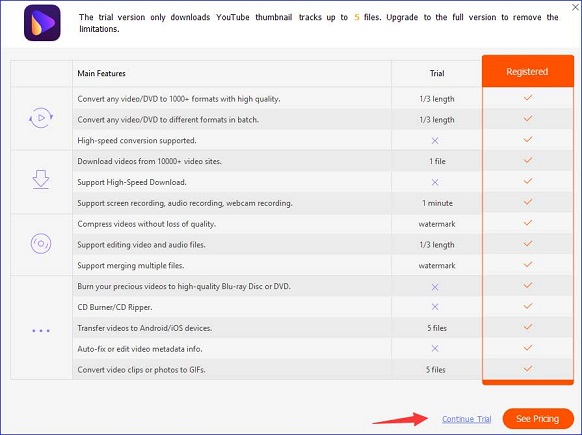582x435 pixels.
Task: Click the Registered checkmark for GIF conversion
Action: pos(527,369)
